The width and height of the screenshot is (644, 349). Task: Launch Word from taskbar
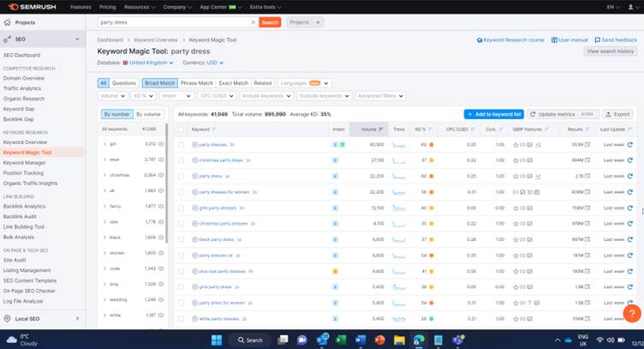[x=361, y=340]
